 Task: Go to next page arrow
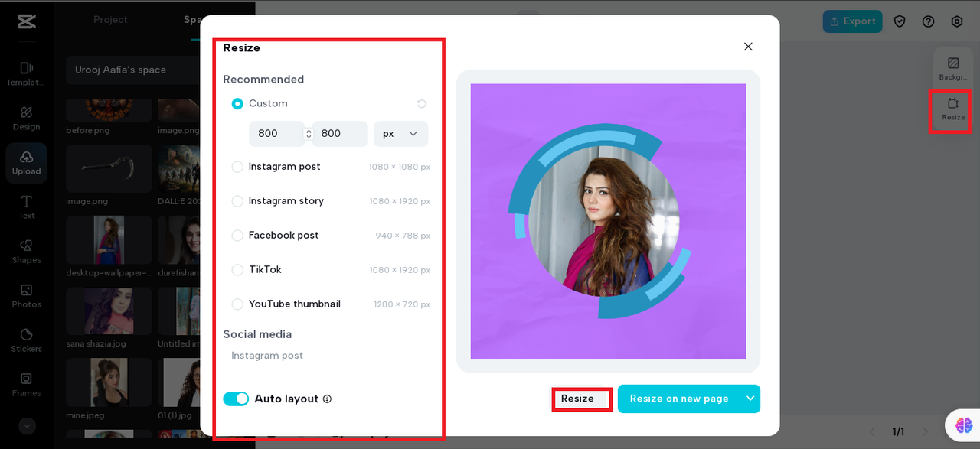point(925,432)
